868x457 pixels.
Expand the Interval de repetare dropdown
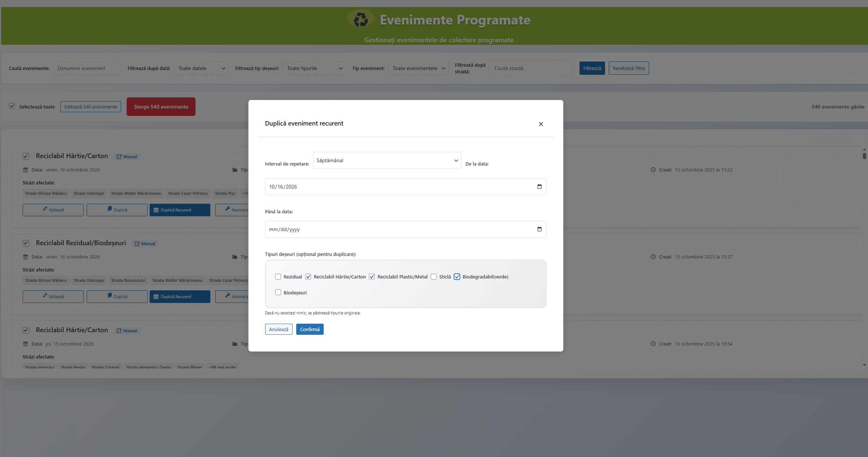tap(387, 160)
